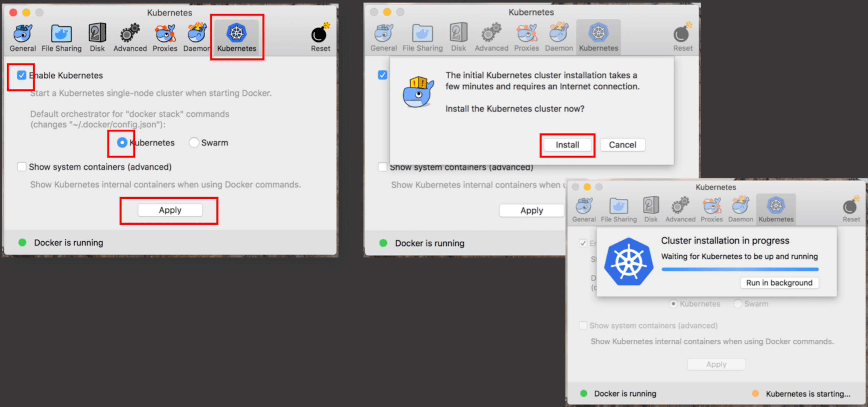The image size is (868, 407).
Task: Open Advanced tab in bottom-right window
Action: point(680,209)
